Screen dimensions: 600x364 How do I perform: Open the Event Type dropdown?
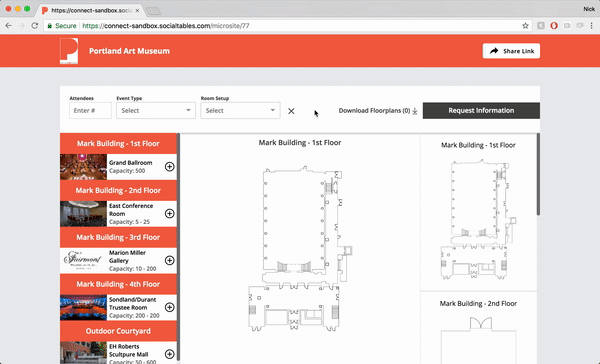[x=156, y=111]
